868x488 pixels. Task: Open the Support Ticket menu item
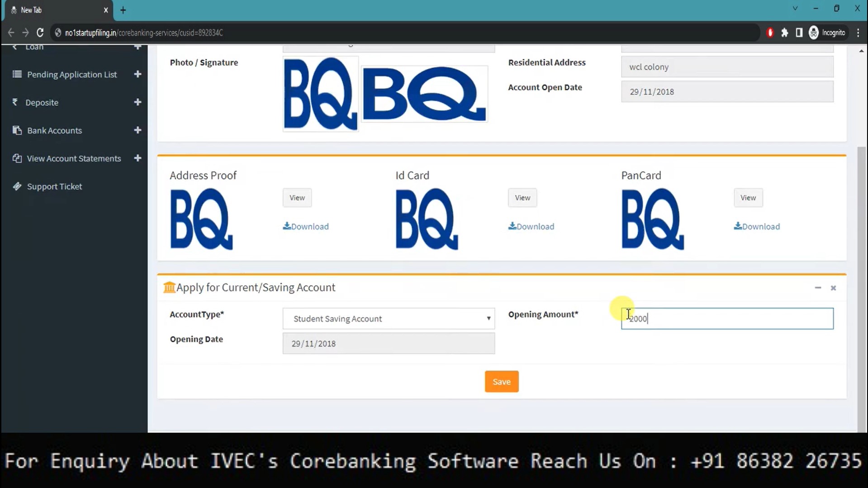[x=54, y=186]
